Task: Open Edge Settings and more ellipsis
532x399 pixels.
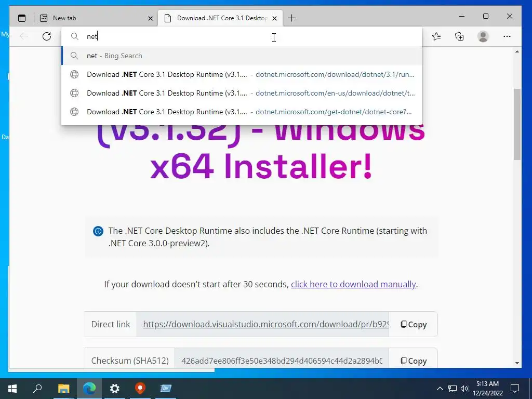Action: [x=507, y=36]
